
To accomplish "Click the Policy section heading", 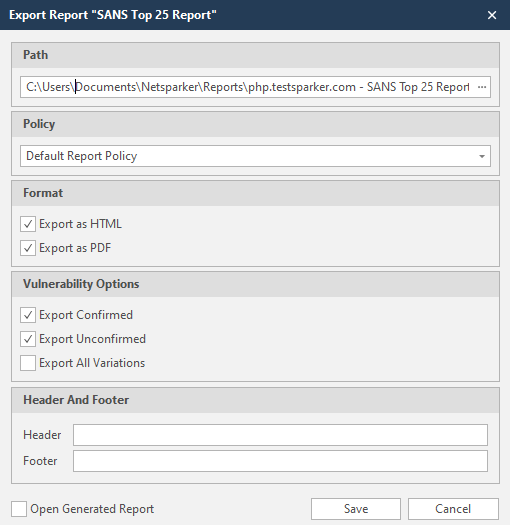I will point(39,124).
